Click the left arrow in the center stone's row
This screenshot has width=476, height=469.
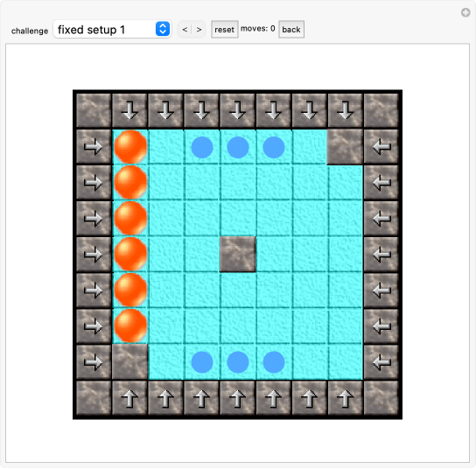[x=381, y=255]
